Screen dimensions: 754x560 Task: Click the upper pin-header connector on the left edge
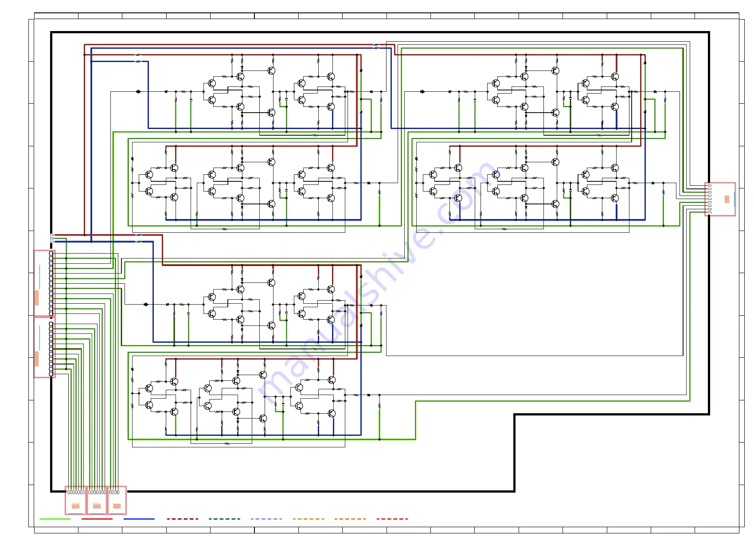click(44, 283)
